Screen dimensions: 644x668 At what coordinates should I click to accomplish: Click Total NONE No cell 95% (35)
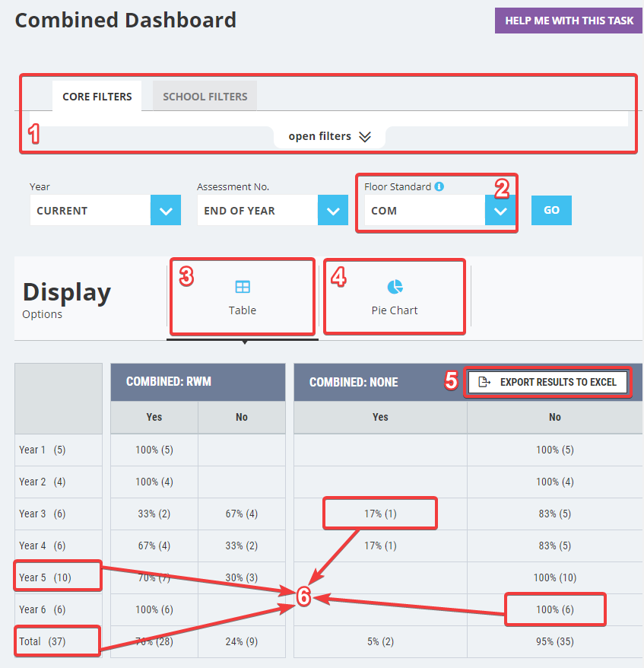(x=554, y=641)
